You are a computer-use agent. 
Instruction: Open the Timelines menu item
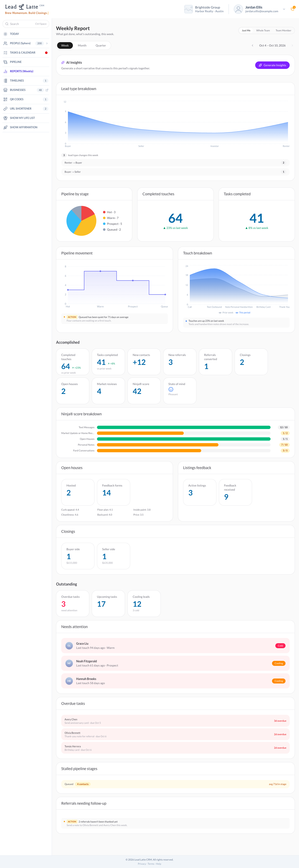26,81
